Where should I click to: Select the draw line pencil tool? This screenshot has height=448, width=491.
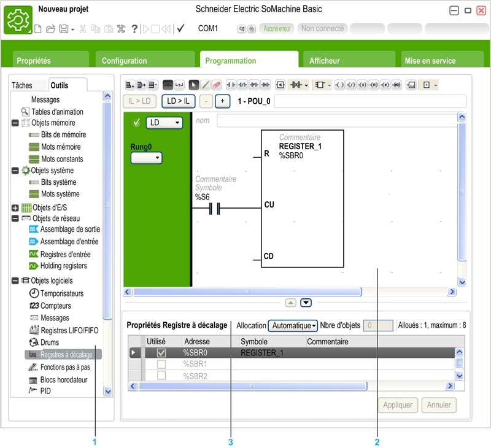[x=205, y=85]
